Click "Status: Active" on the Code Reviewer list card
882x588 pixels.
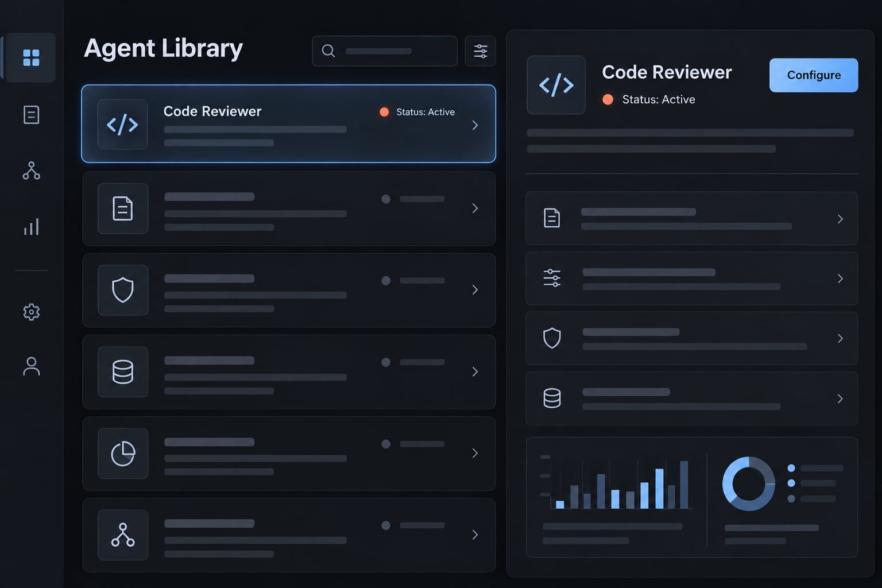coord(425,112)
